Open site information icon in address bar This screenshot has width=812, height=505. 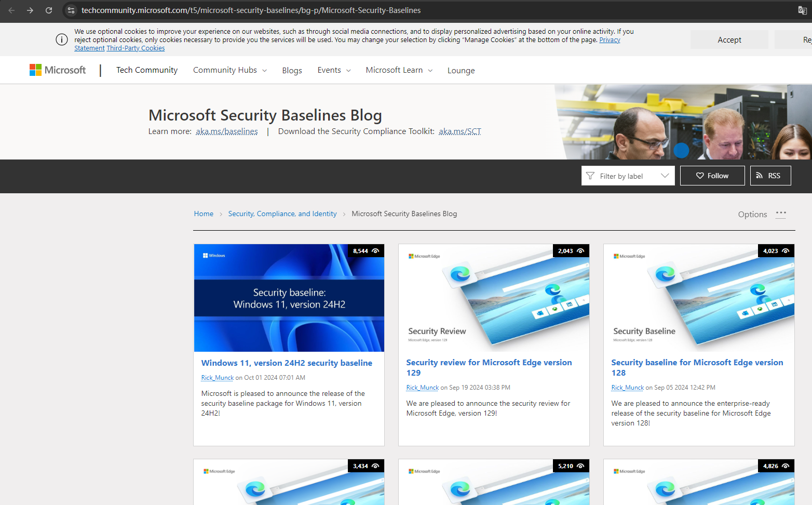pos(71,10)
